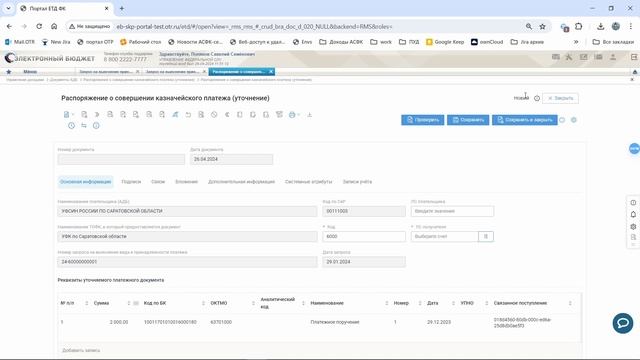This screenshot has width=640, height=360.
Task: Focus ЛС плательщика input field
Action: (x=452, y=211)
